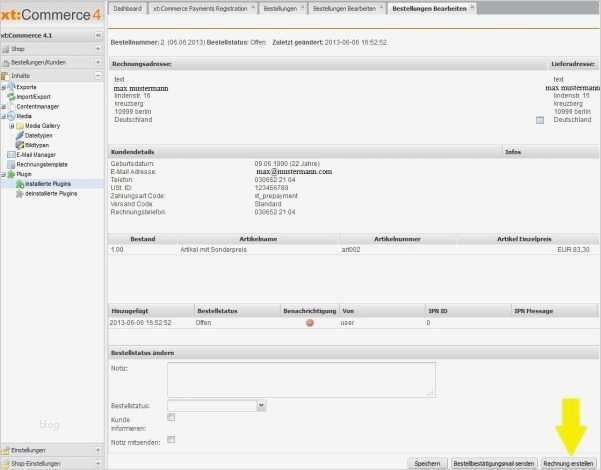Viewport: 601px width, 470px height.
Task: Click the Artikelnummer column header
Action: tap(397, 239)
